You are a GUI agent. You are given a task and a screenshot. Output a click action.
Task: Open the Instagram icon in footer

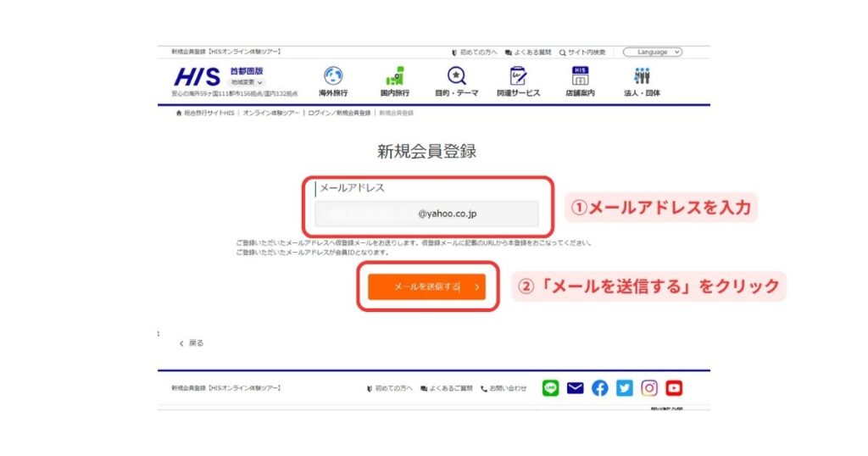click(649, 388)
